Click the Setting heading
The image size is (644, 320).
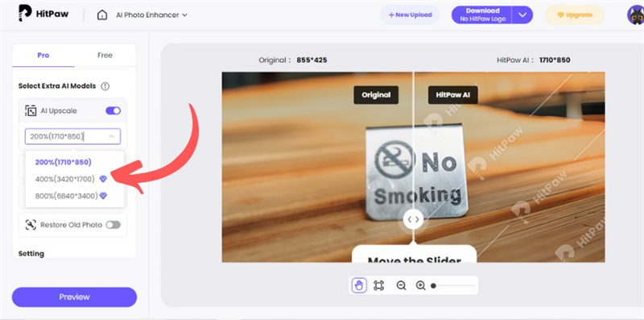31,253
